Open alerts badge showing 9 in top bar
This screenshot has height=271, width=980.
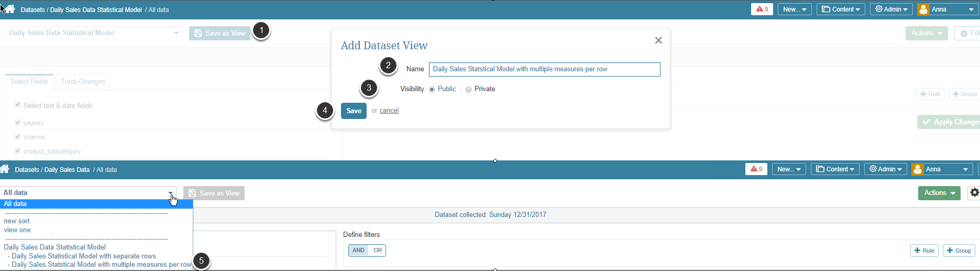click(x=762, y=9)
